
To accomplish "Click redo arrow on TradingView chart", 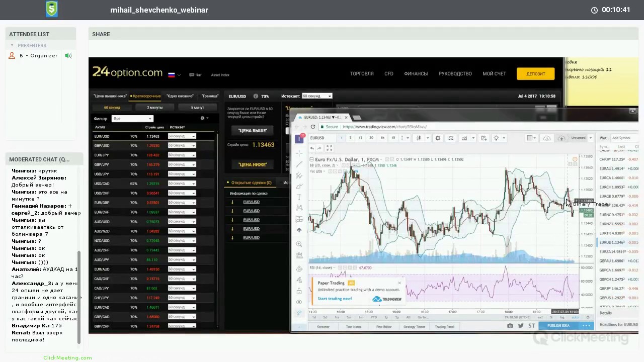I will click(319, 148).
